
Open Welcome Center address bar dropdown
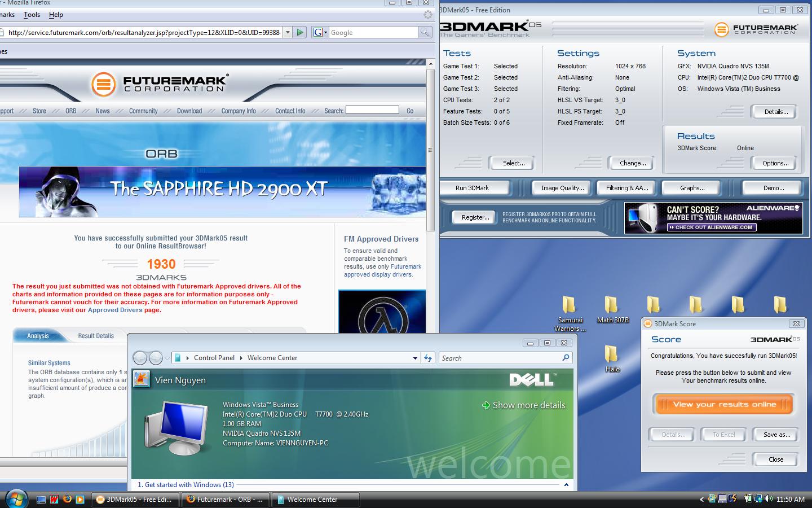(415, 358)
